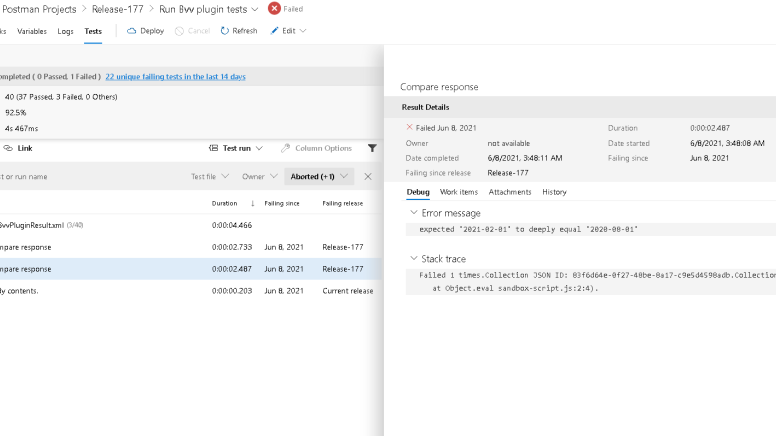
Task: Click the Cancel circle icon
Action: [179, 31]
